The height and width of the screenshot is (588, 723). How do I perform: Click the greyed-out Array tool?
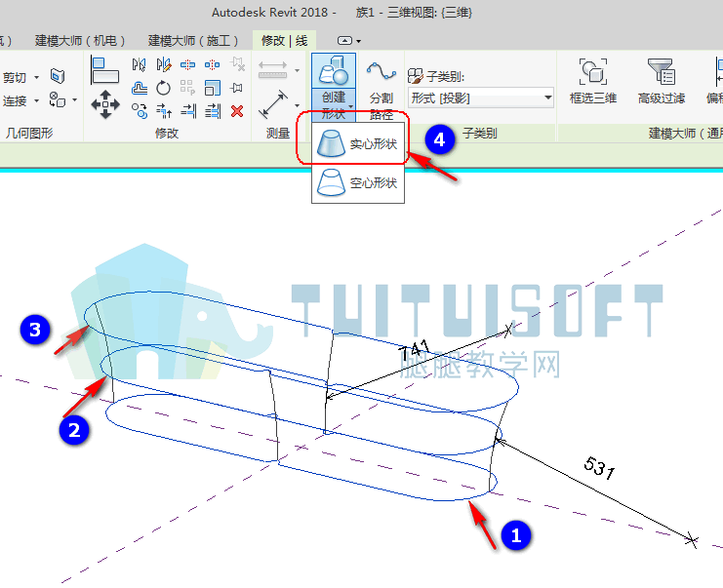point(187,87)
